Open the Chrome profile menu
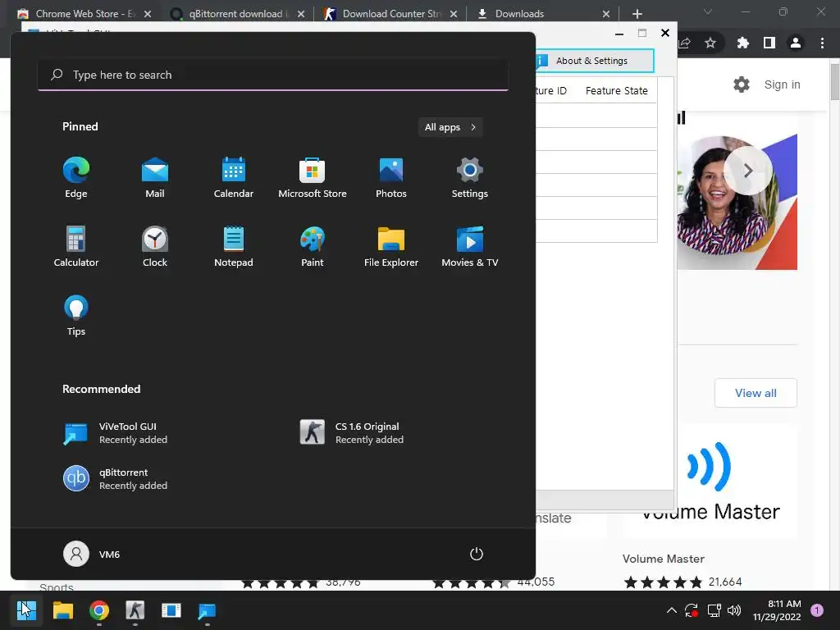Screen dimensions: 840x630 (x=796, y=43)
